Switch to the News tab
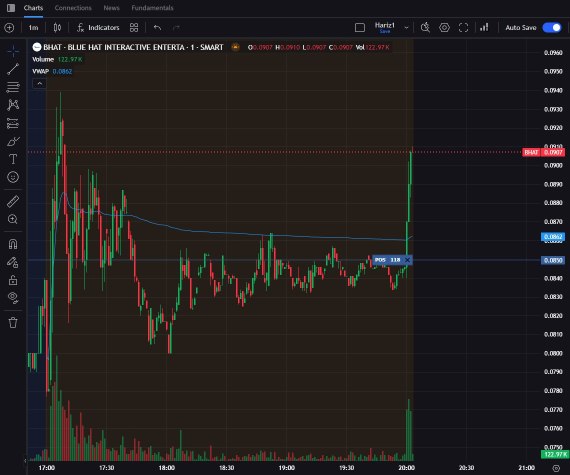 click(x=111, y=8)
